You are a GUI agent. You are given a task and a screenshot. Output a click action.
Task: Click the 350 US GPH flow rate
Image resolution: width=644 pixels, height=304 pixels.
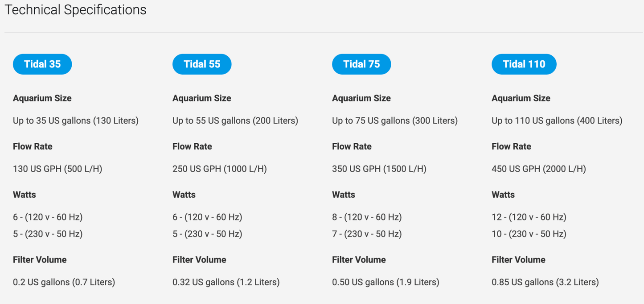click(379, 169)
